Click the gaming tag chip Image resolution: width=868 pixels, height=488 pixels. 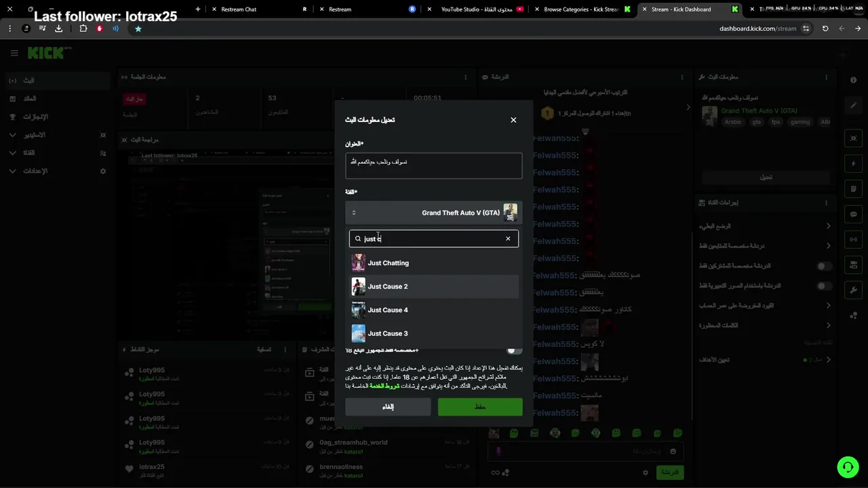[800, 122]
